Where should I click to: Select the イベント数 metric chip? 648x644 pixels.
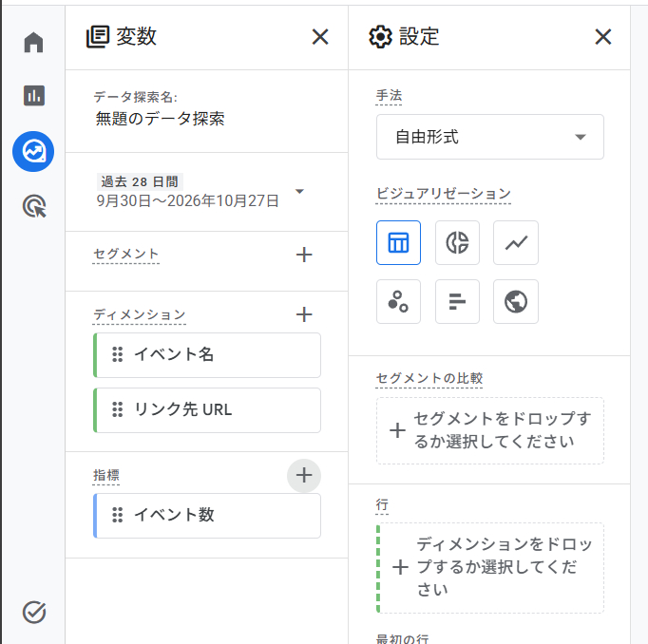click(207, 515)
